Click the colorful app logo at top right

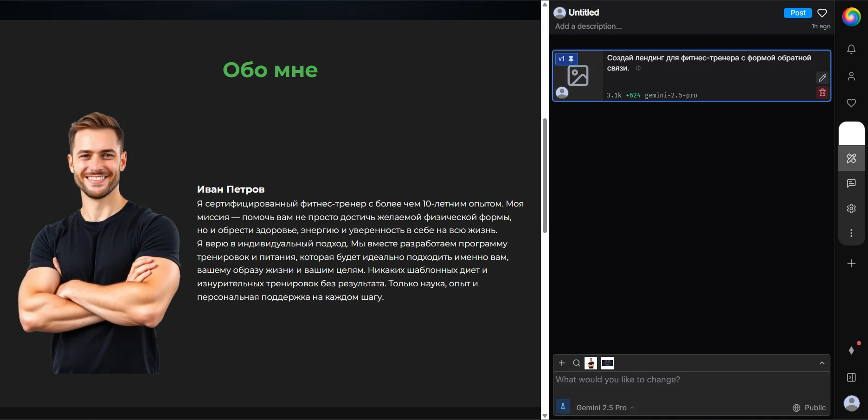coord(852,17)
